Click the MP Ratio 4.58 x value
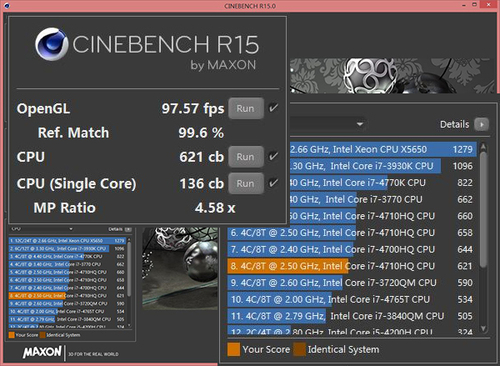Screen dimensions: 500x366 coord(215,208)
